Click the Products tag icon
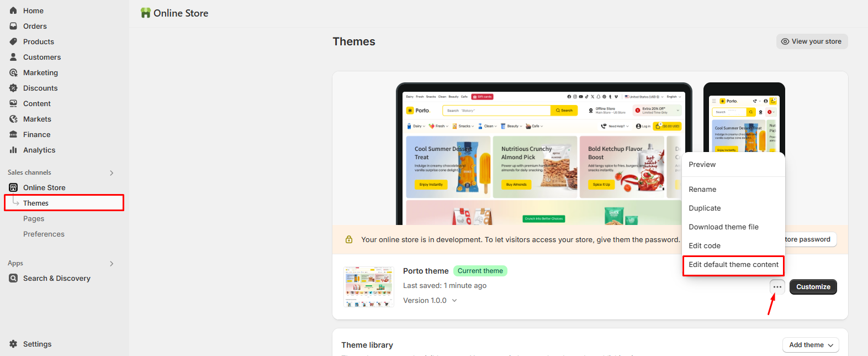The width and height of the screenshot is (868, 356). point(13,41)
